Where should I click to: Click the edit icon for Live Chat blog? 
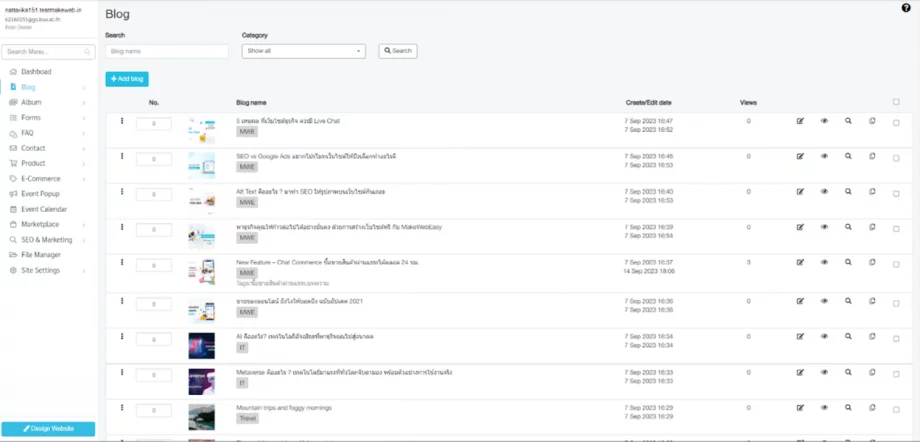pyautogui.click(x=800, y=121)
